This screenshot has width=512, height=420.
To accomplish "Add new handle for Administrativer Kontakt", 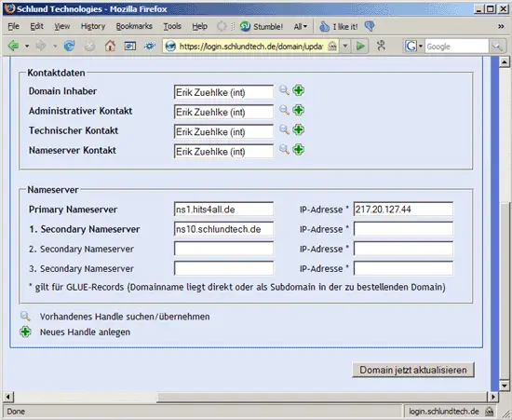I will pos(298,110).
